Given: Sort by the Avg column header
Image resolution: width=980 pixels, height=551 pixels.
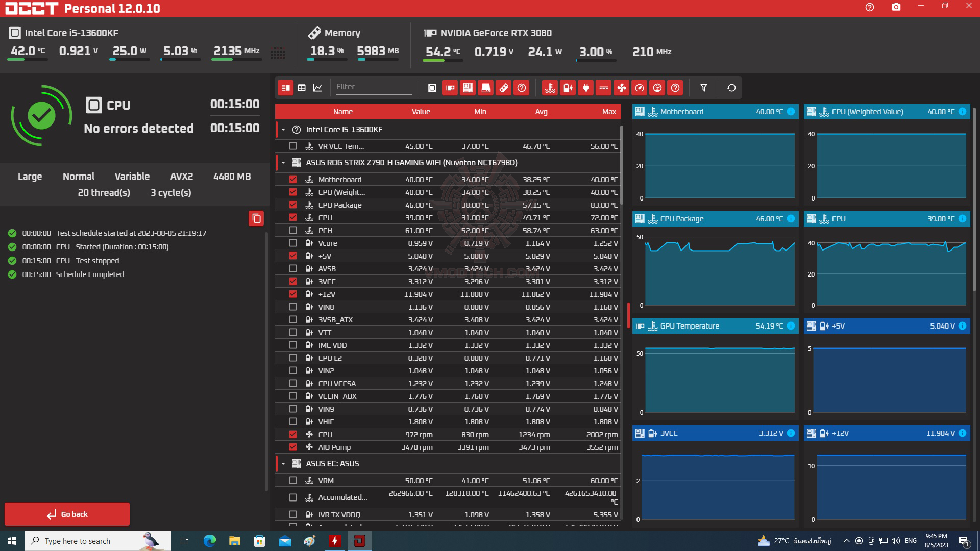Looking at the screenshot, I should [x=541, y=112].
